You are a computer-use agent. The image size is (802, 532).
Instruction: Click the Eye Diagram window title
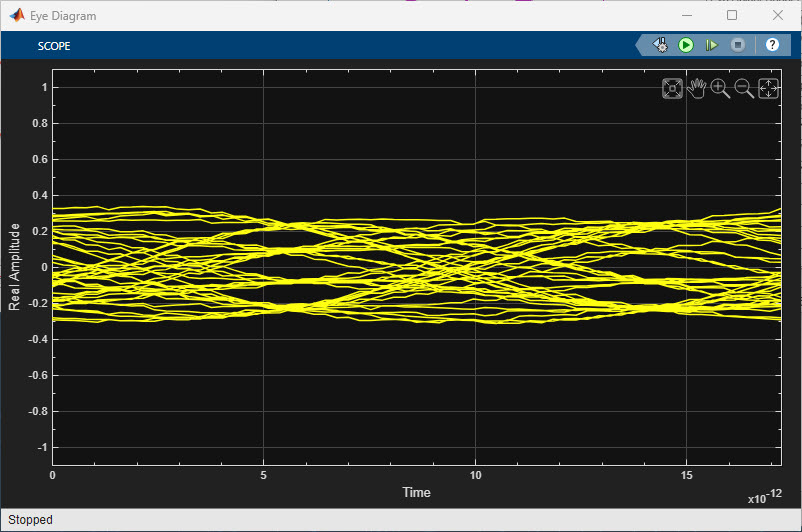(x=63, y=16)
